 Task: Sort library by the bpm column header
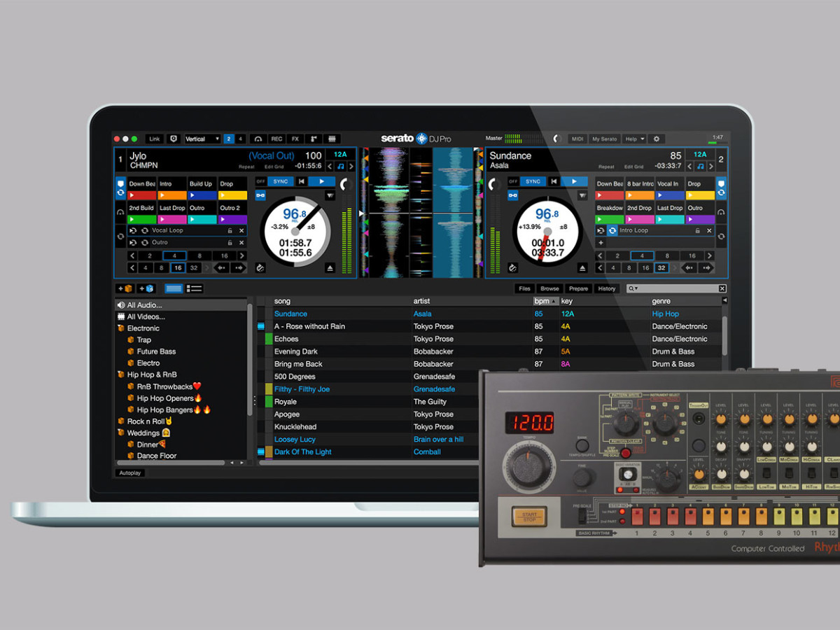click(545, 301)
